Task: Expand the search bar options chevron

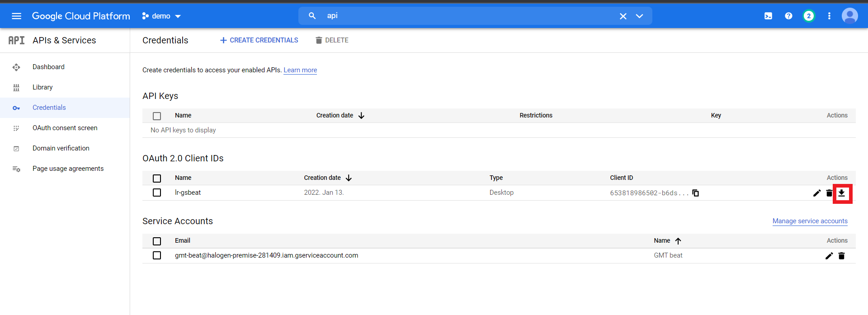Action: tap(639, 16)
